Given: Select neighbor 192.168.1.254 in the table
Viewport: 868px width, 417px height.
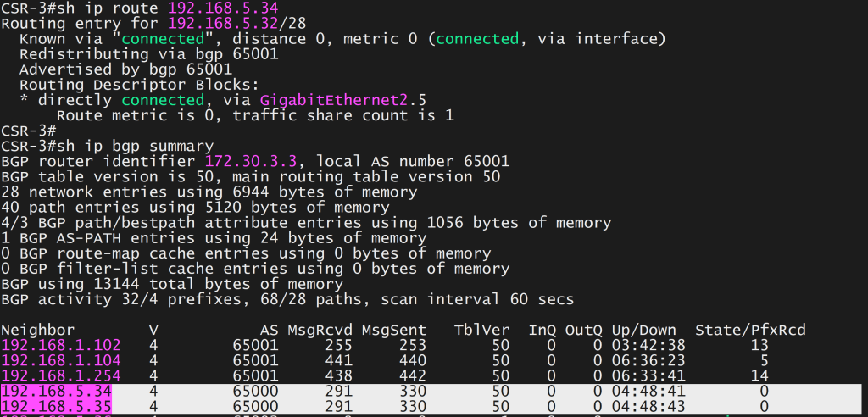Looking at the screenshot, I should (61, 375).
